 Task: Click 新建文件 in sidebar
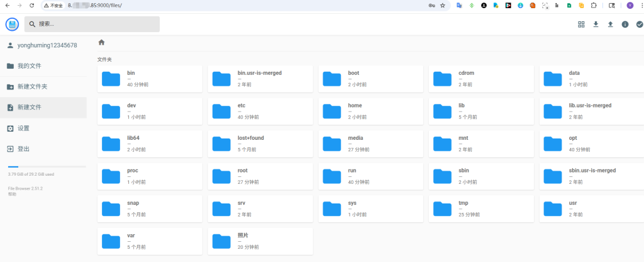(43, 107)
